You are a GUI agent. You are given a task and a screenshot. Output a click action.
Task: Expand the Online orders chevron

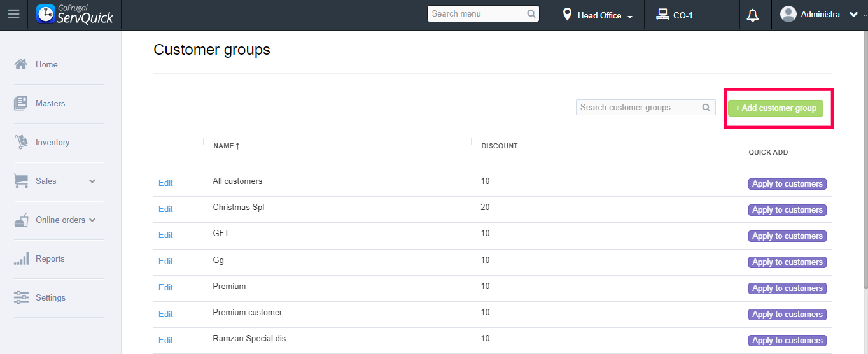tap(92, 220)
